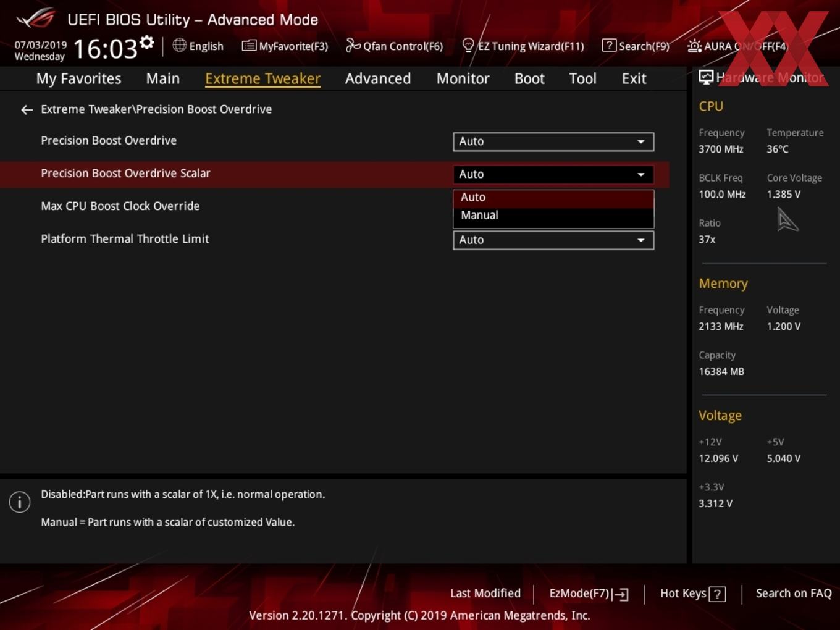Click the EZ Tuning Wizard bulb icon

468,46
